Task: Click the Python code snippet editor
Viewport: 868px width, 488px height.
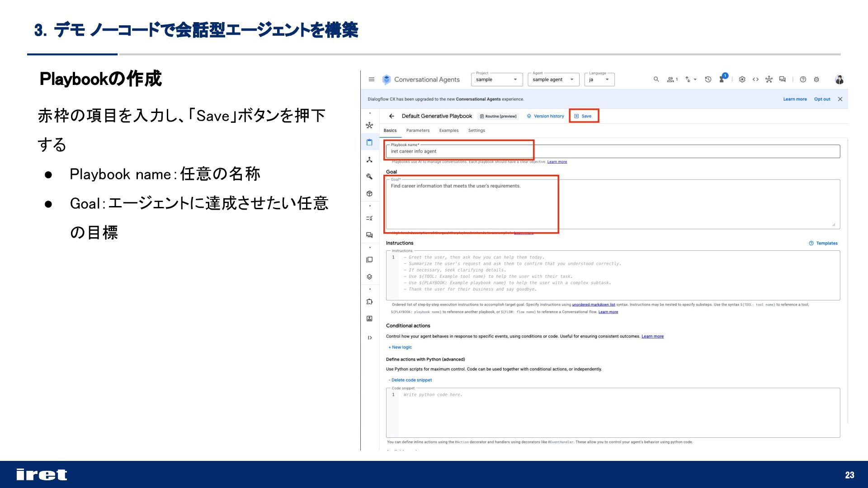Action: (x=613, y=413)
